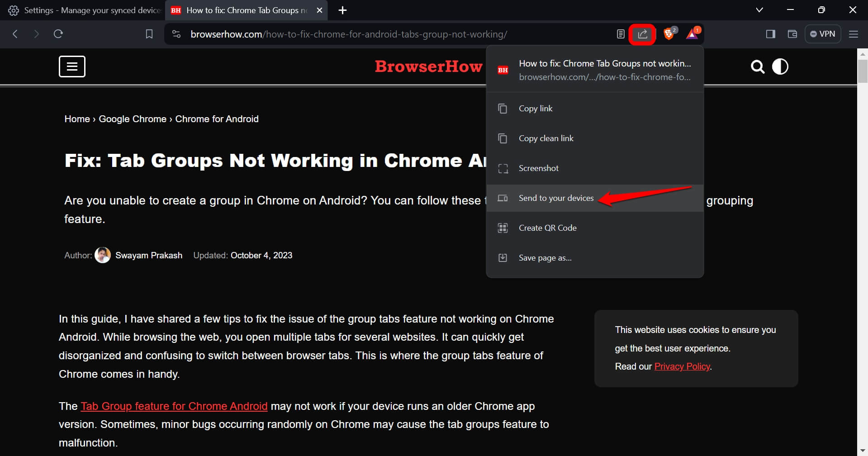Open Brave Shields lion icon

point(669,34)
